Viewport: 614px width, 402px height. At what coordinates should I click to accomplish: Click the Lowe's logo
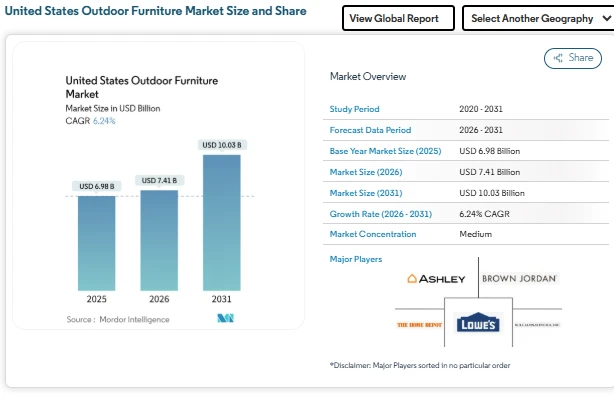477,324
